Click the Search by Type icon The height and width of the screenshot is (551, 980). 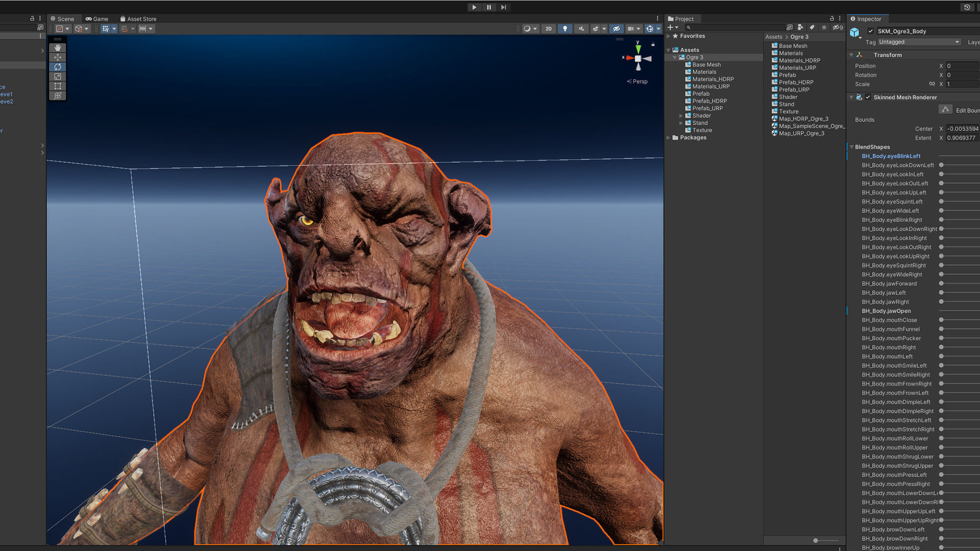[x=800, y=28]
